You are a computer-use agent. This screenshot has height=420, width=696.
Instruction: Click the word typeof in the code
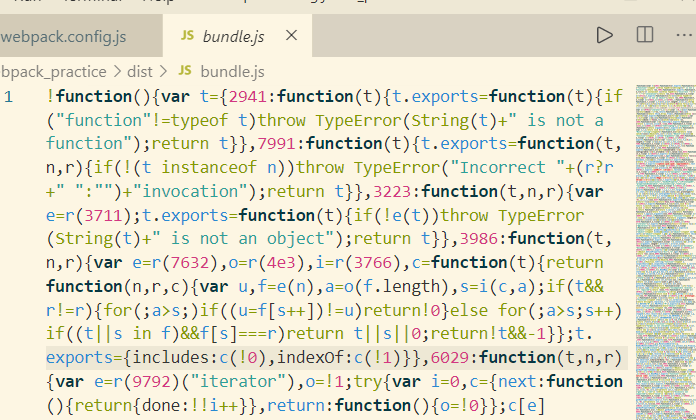(x=199, y=121)
